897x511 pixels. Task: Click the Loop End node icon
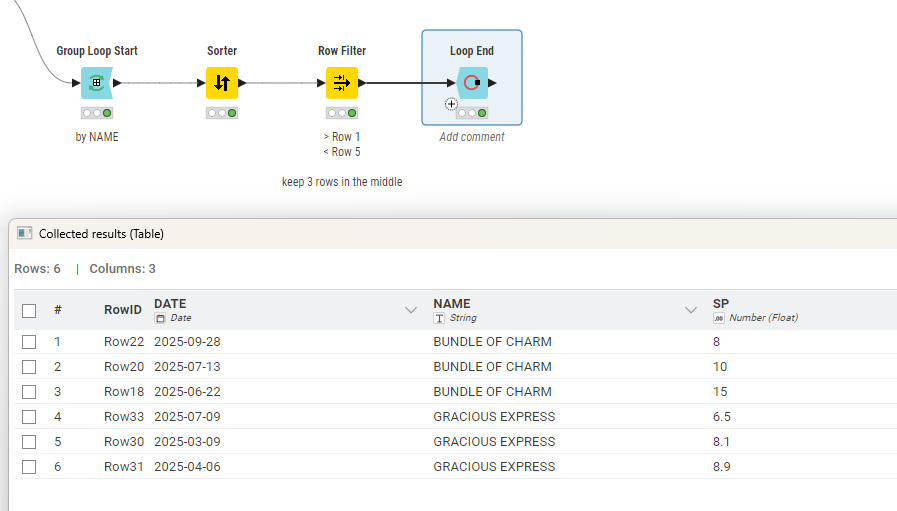[x=472, y=83]
